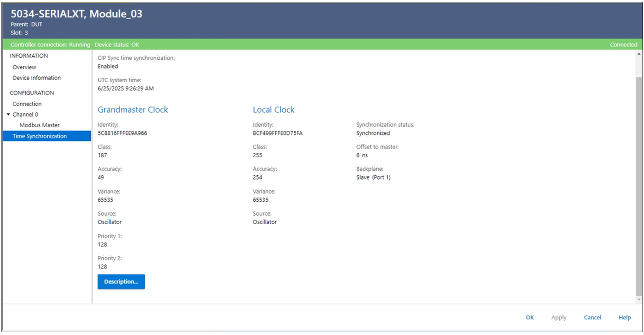Select the Connection configuration item
644x335 pixels.
click(x=27, y=104)
